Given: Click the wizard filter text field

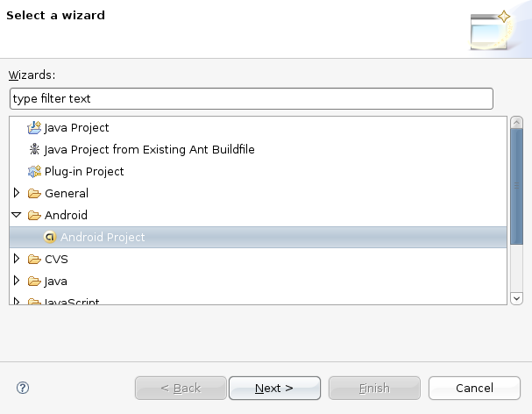Looking at the screenshot, I should pos(251,98).
